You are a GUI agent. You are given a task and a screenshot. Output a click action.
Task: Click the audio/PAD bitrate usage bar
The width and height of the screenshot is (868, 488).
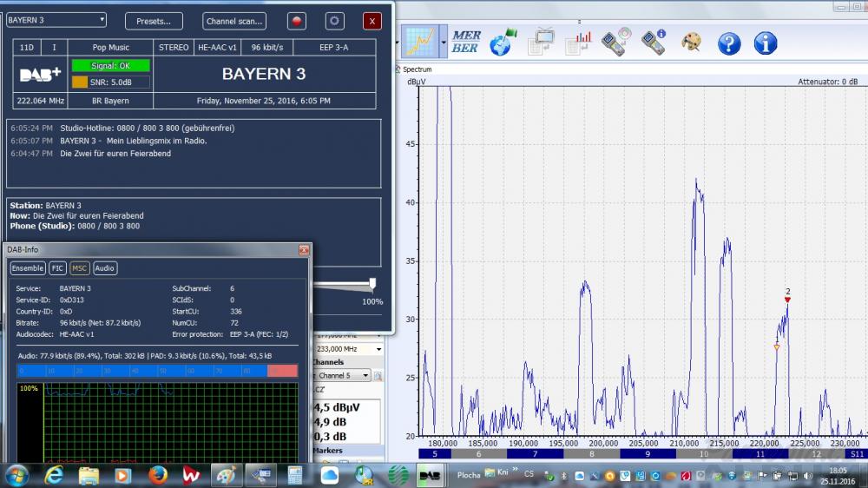(x=157, y=371)
